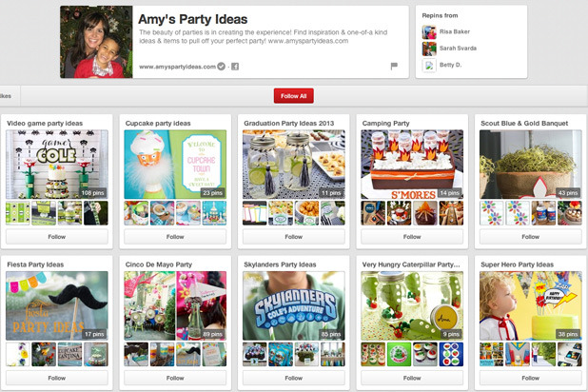Open Sarah Svarda's avatar icon
Viewport: 588px width, 392px height.
(430, 48)
